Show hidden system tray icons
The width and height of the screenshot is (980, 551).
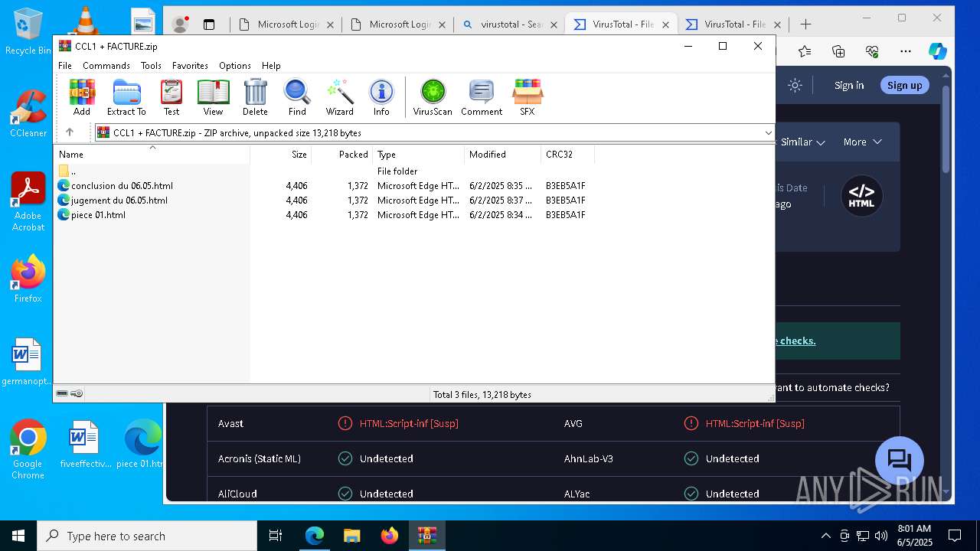click(x=825, y=536)
